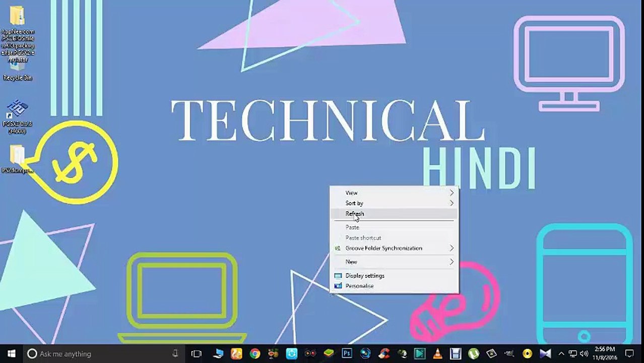The width and height of the screenshot is (644, 363).
Task: Select the PCSX2 0.9.8 desktop shortcut
Action: pyautogui.click(x=17, y=117)
